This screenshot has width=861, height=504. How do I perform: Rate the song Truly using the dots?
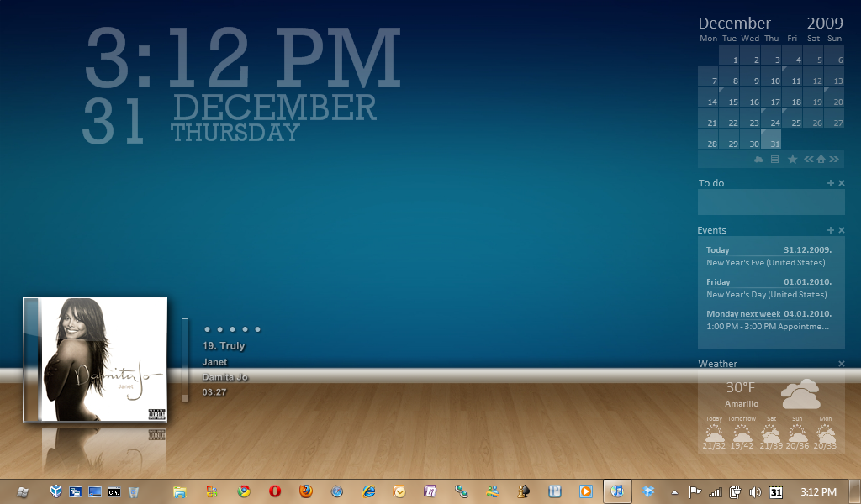[232, 329]
